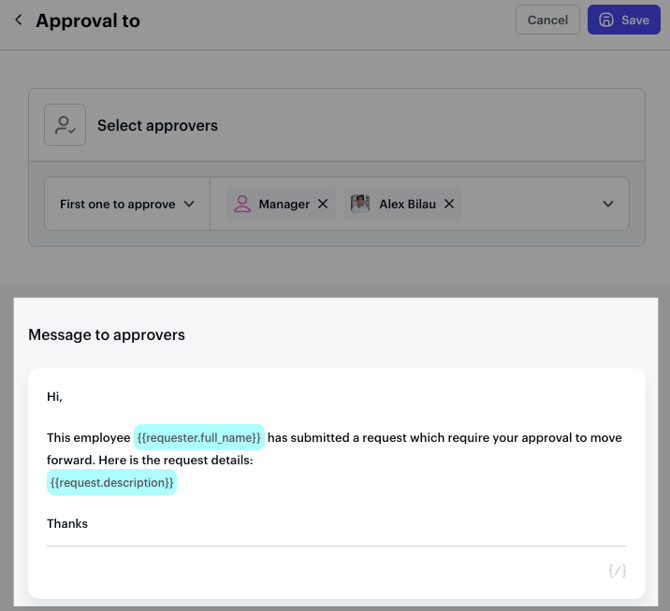Place cursor after Thanks in message
Screen dimensions: 670x611
89,524
